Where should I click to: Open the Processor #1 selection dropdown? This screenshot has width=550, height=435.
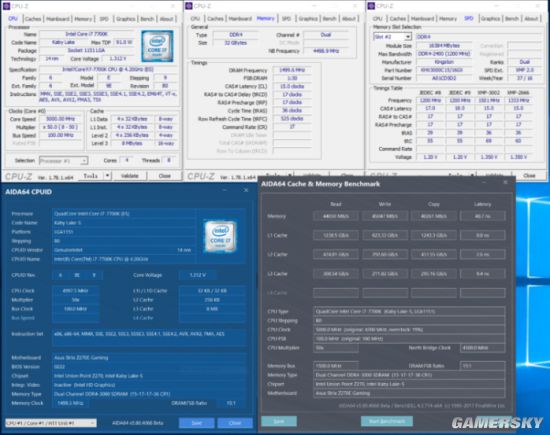coord(63,161)
